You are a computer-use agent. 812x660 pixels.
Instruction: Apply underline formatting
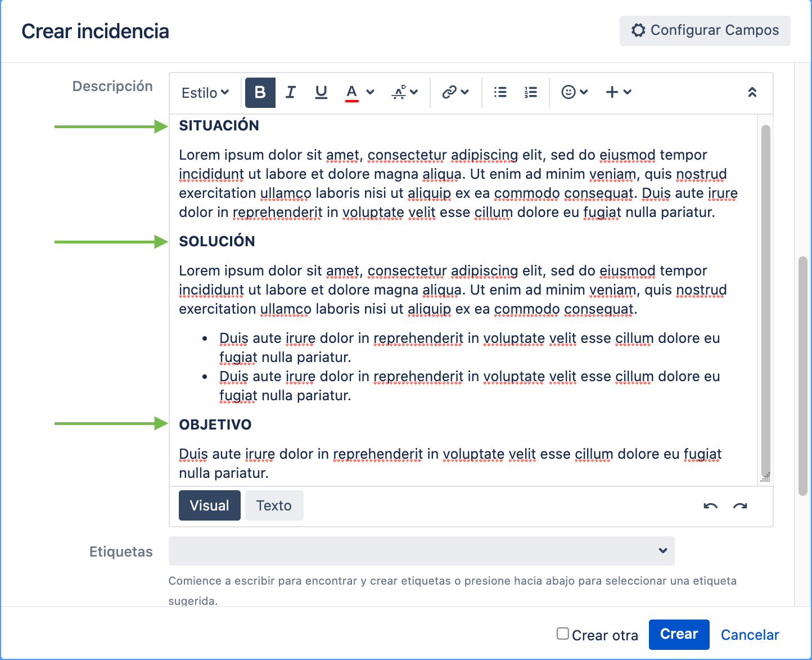(x=321, y=92)
